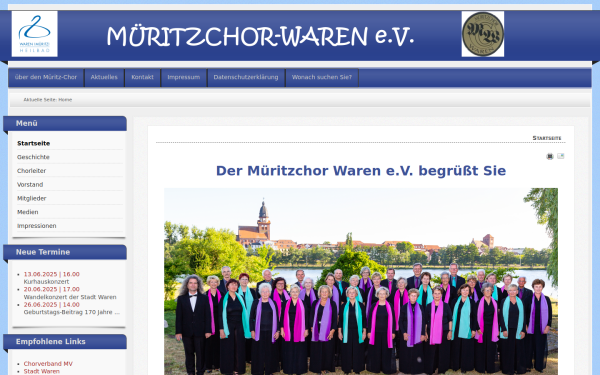600x375 pixels.
Task: Select Startseite in the side menu
Action: 34,143
